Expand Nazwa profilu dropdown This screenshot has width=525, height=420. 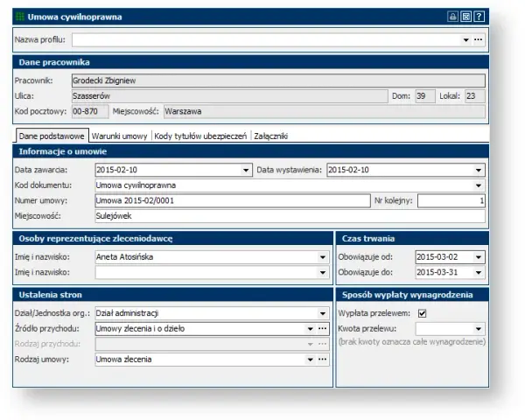pos(465,40)
